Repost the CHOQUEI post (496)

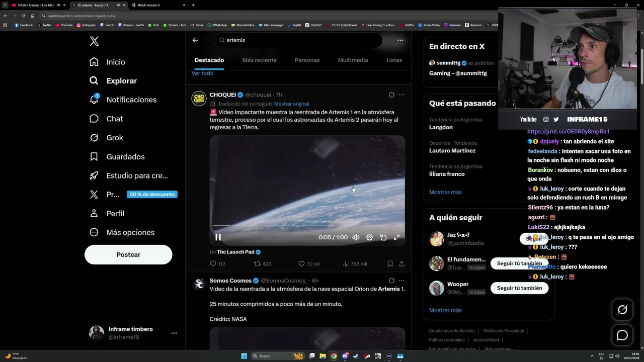263,264
